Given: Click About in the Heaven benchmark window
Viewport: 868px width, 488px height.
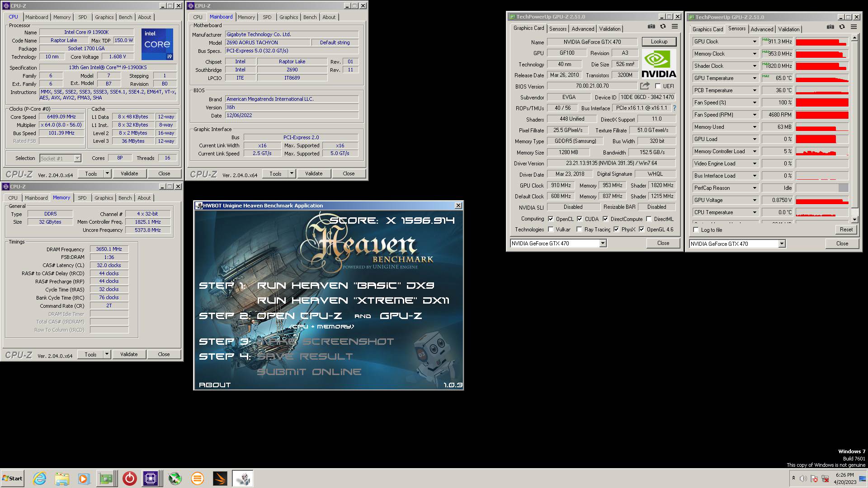Looking at the screenshot, I should pyautogui.click(x=215, y=385).
